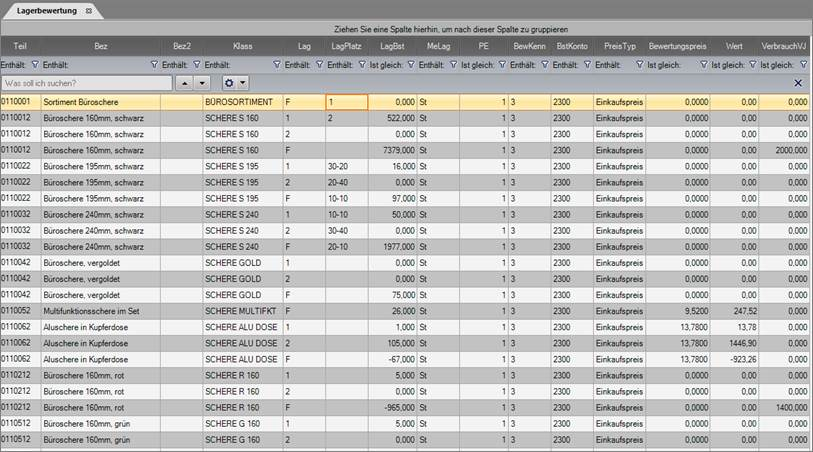This screenshot has height=452, width=813.
Task: Open the search settings gear dropdown
Action: pyautogui.click(x=235, y=82)
